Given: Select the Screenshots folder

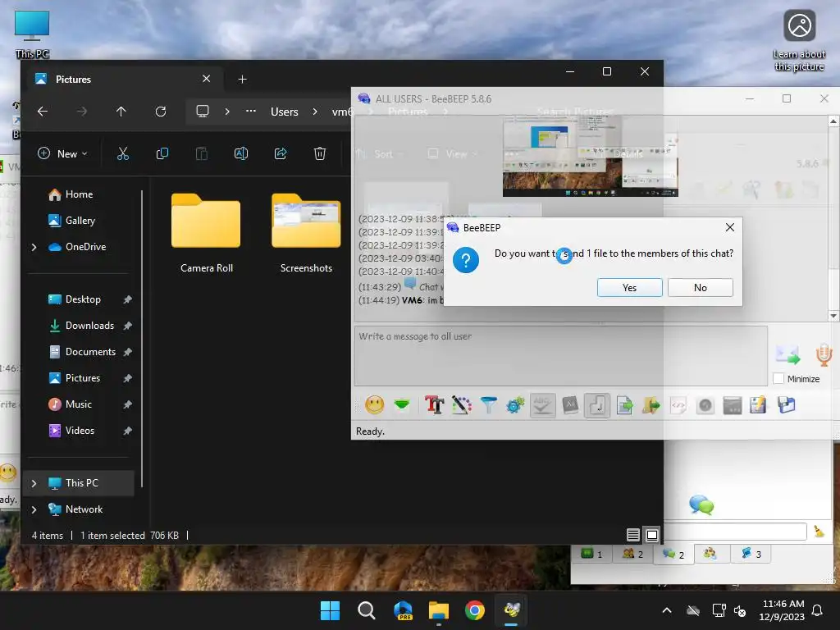Looking at the screenshot, I should coord(306,233).
